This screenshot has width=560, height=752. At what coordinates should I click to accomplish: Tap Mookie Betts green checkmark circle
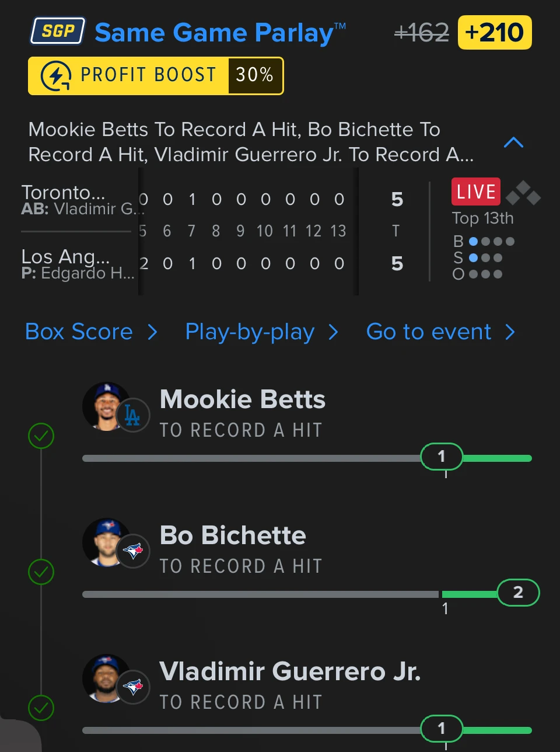pos(41,436)
